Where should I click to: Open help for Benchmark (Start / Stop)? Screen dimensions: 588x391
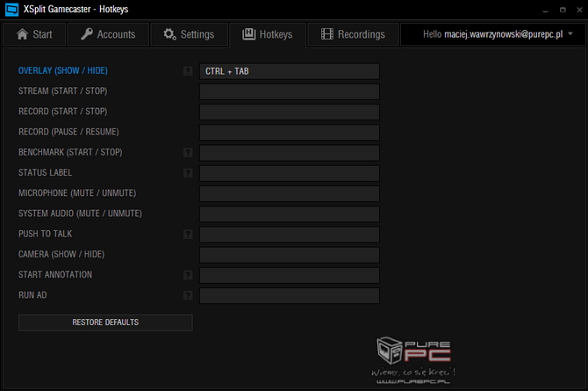click(188, 153)
